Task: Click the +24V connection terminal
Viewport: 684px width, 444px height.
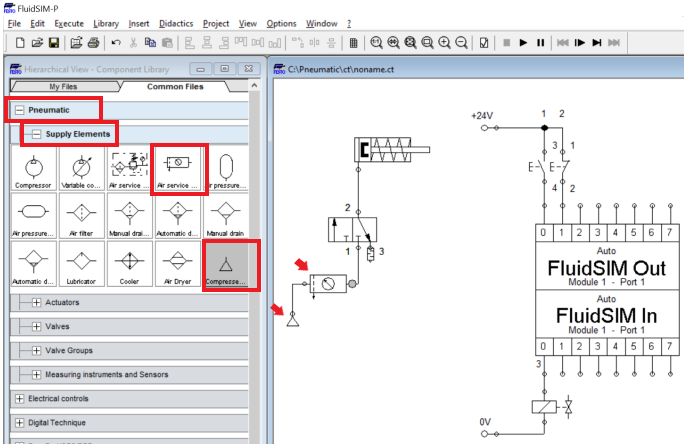Action: [x=484, y=128]
